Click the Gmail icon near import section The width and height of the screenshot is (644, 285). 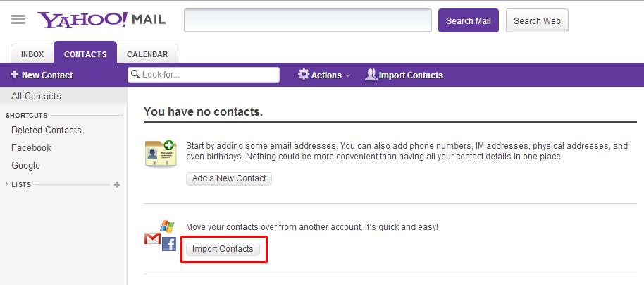click(152, 238)
